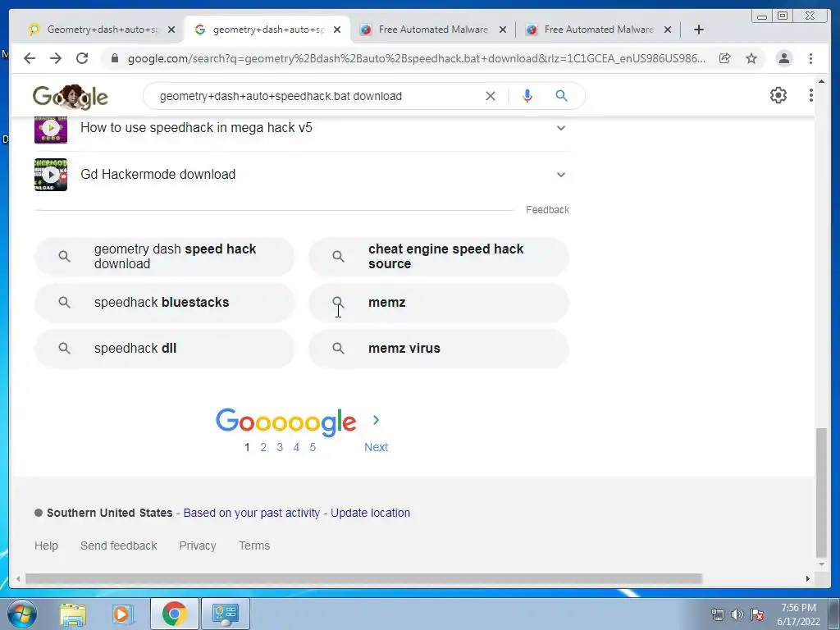Image resolution: width=840 pixels, height=630 pixels.
Task: Open Chrome's three-dot menu
Action: [x=811, y=58]
